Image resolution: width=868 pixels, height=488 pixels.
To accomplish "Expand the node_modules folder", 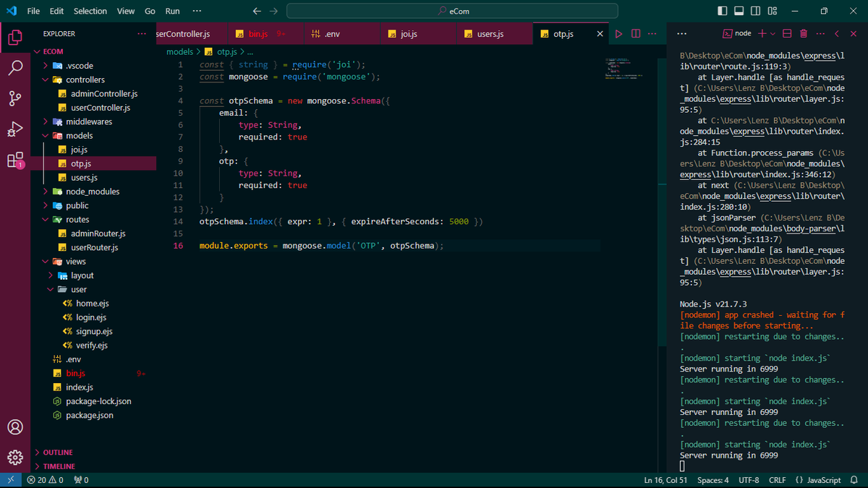I will click(93, 192).
